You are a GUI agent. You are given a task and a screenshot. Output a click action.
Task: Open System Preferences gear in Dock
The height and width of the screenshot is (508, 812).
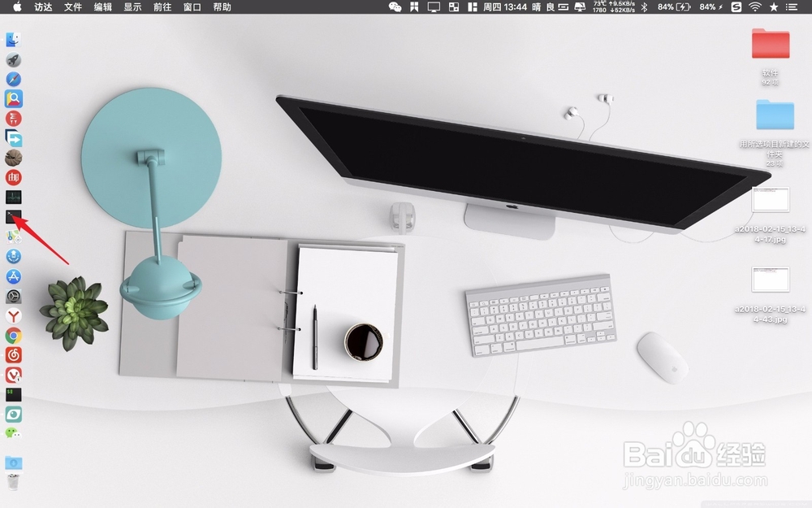14,297
